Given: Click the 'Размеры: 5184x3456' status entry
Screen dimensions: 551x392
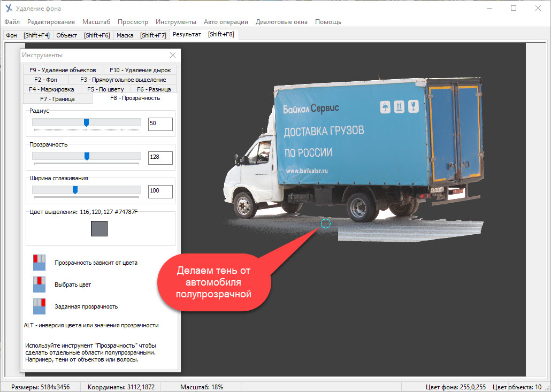Looking at the screenshot, I should coord(41,387).
